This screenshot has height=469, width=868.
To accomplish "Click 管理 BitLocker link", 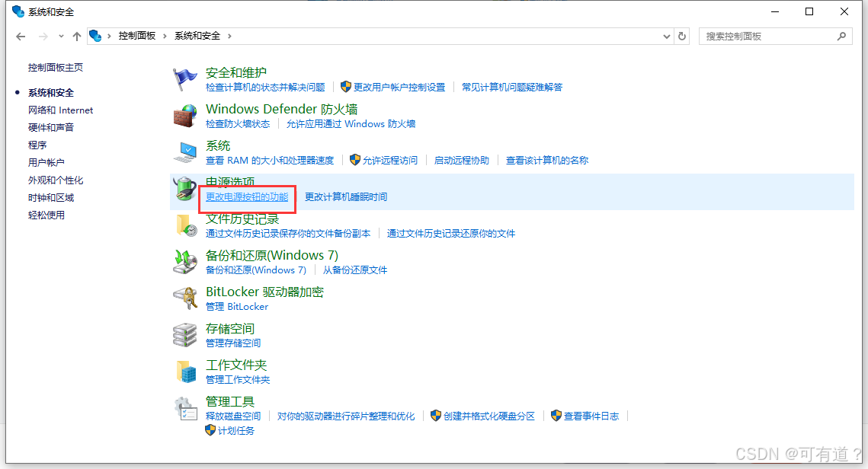I will tap(237, 306).
